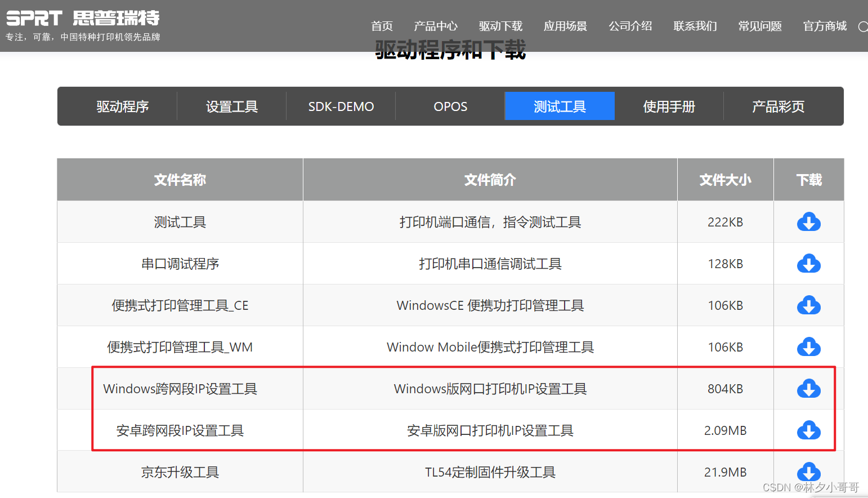868x498 pixels.
Task: Download 便携式打印管理工具_CE file
Action: [809, 305]
